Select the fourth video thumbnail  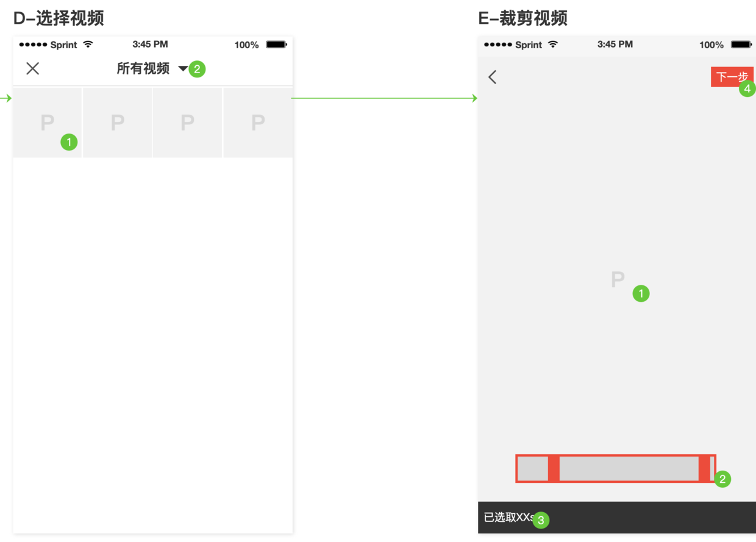point(259,123)
